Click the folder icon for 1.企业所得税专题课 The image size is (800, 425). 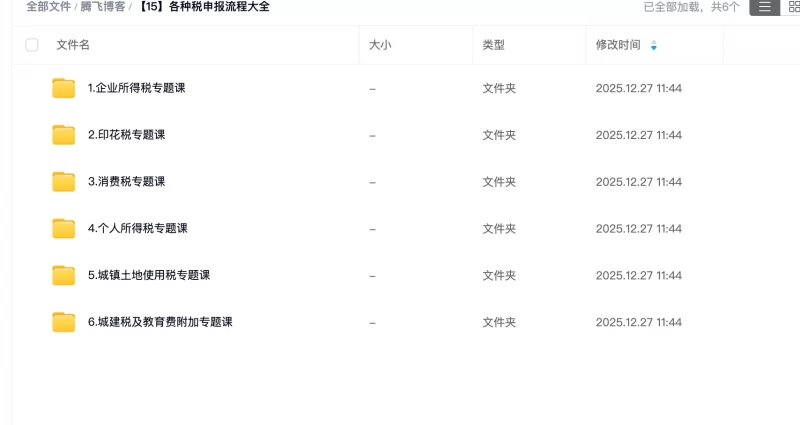pyautogui.click(x=64, y=88)
